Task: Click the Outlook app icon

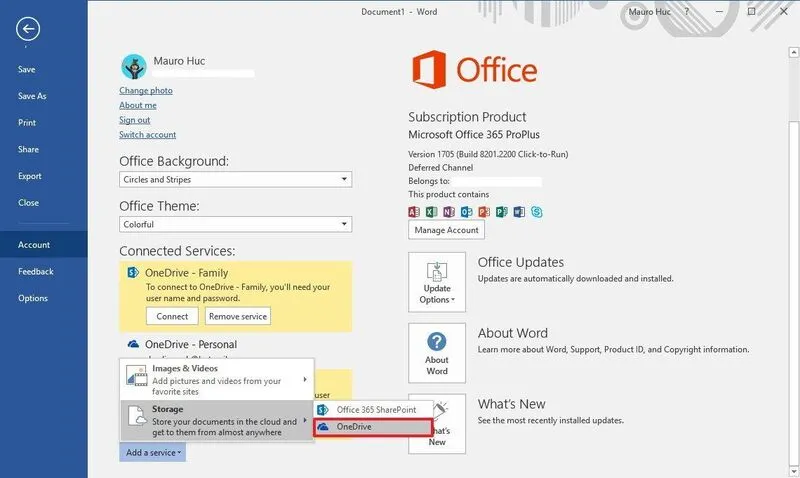Action: click(466, 212)
